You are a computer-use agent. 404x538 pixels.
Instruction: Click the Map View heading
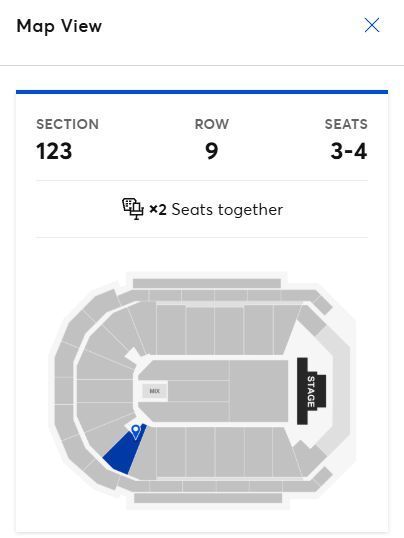point(59,26)
